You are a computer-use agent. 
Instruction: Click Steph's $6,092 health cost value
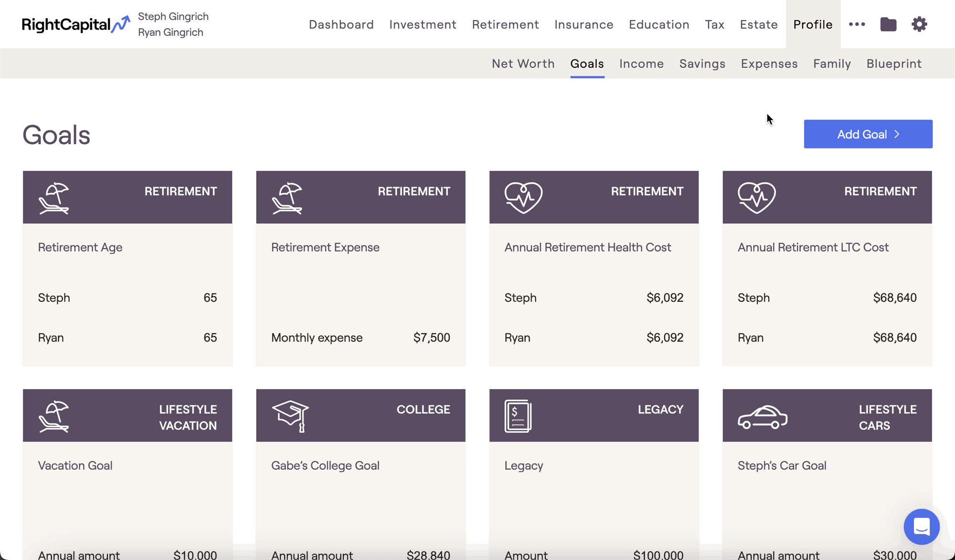[x=665, y=298]
